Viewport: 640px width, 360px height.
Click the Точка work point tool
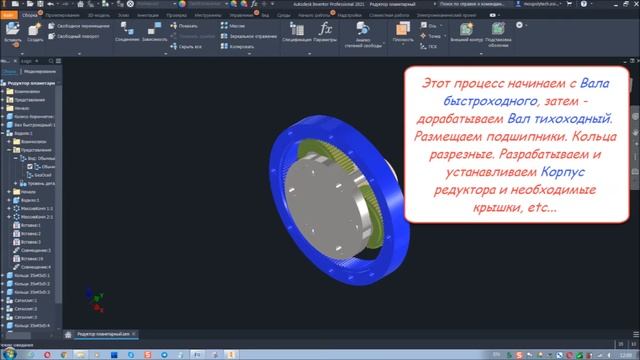pos(431,36)
